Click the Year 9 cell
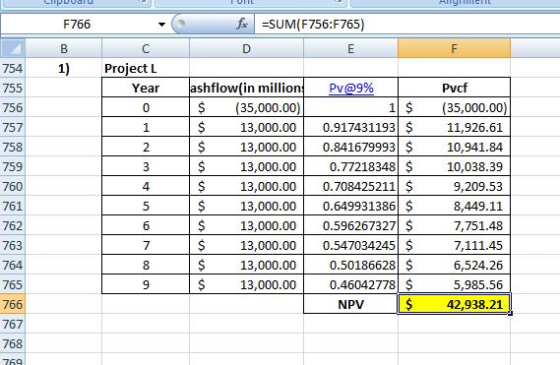This screenshot has width=560, height=365. coord(145,284)
